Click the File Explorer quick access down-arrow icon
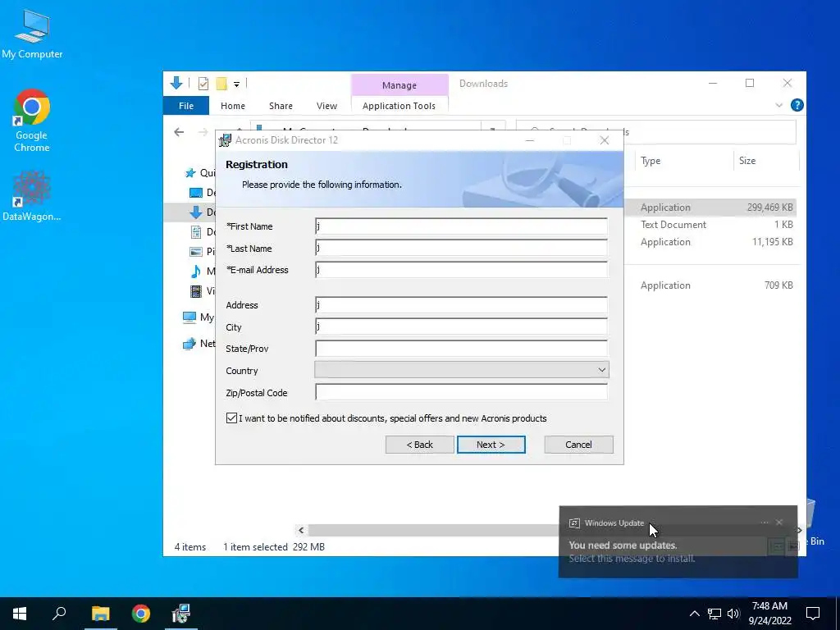 176,83
